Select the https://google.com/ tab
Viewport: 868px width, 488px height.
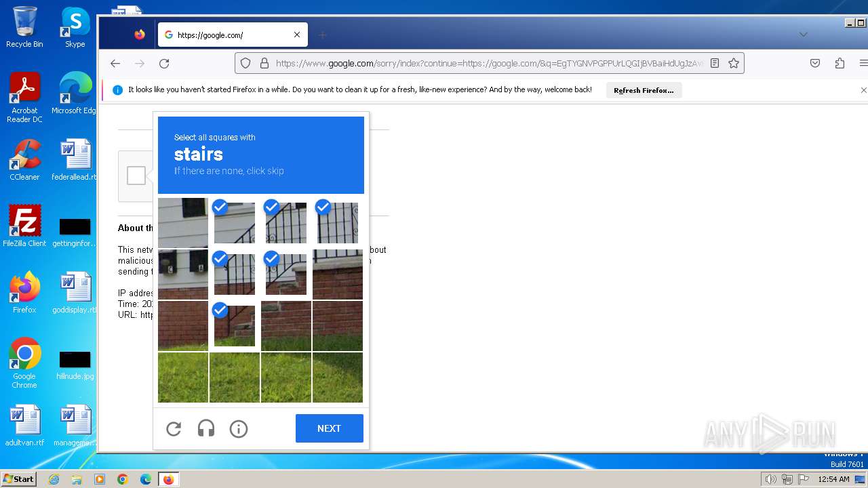233,35
